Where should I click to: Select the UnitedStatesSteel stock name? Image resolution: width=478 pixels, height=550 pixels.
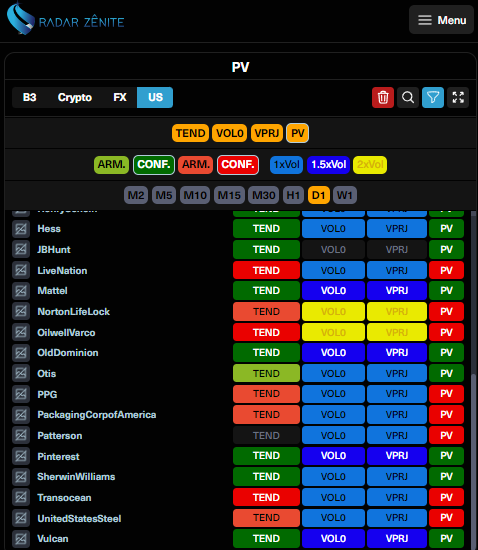pos(79,518)
